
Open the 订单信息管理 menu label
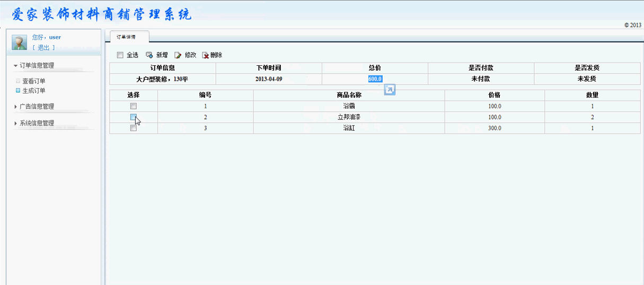click(37, 66)
